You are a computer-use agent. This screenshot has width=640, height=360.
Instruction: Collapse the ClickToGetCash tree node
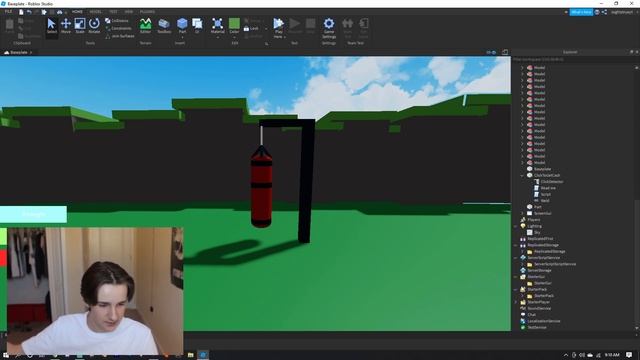point(522,176)
